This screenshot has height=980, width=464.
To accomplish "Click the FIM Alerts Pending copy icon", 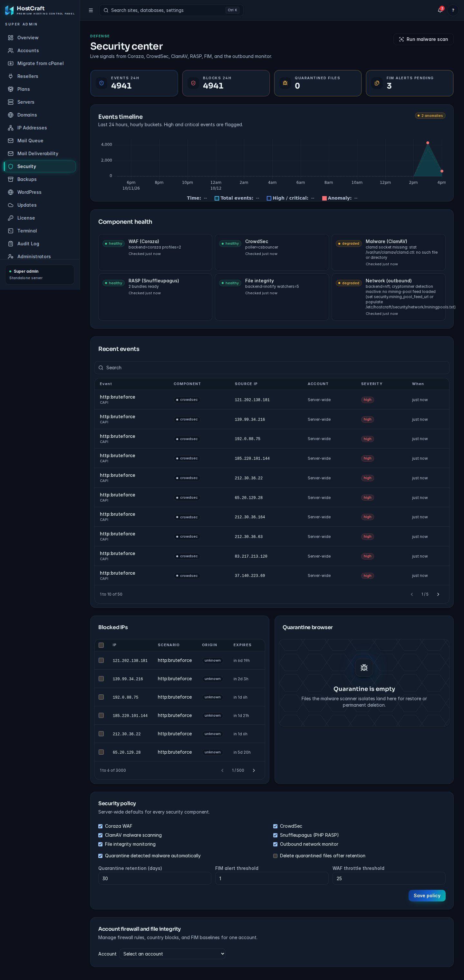I will tap(377, 83).
